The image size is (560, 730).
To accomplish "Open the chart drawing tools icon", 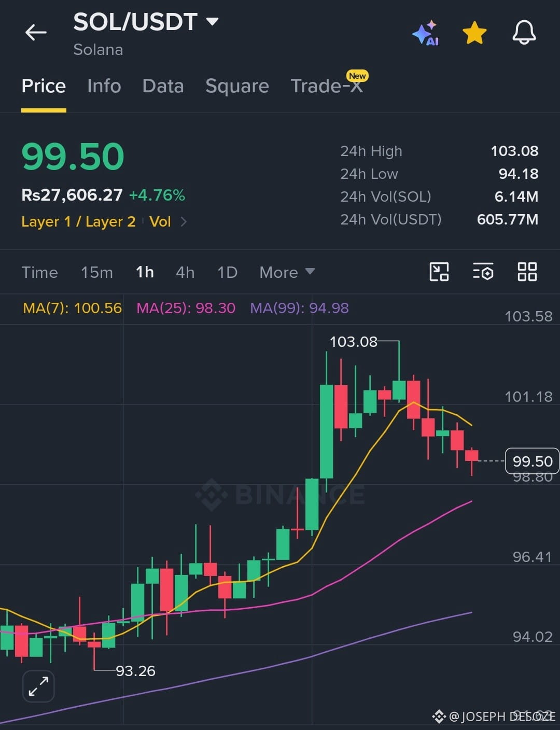I will (439, 272).
